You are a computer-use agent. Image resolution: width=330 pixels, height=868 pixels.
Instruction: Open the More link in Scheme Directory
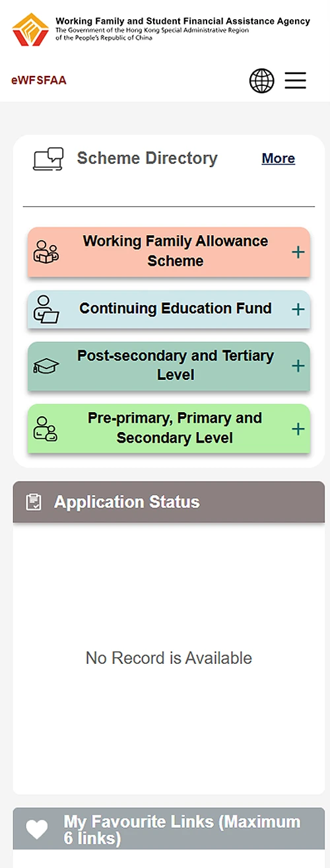pos(279,159)
